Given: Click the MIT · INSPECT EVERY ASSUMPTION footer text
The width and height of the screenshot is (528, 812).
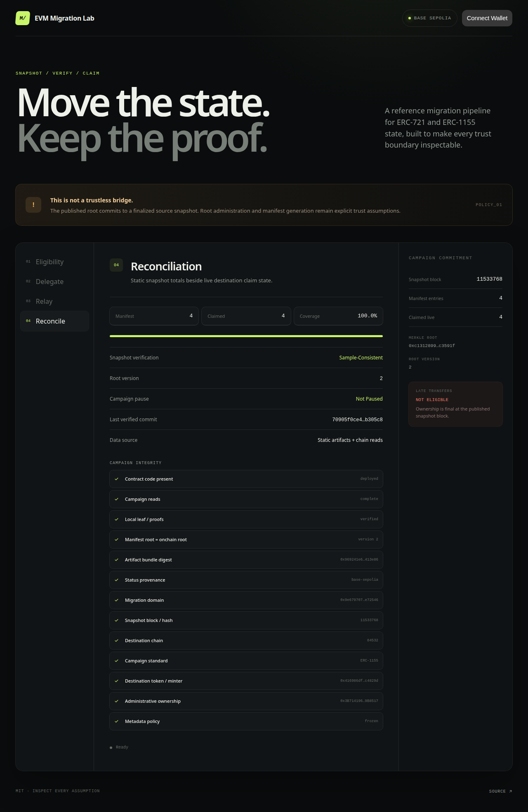Looking at the screenshot, I should (x=58, y=791).
